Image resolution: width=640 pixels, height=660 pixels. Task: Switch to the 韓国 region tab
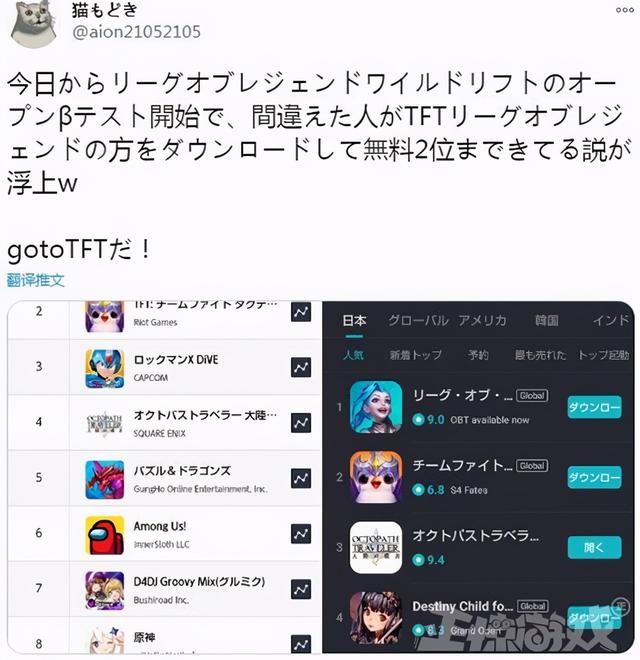(547, 321)
